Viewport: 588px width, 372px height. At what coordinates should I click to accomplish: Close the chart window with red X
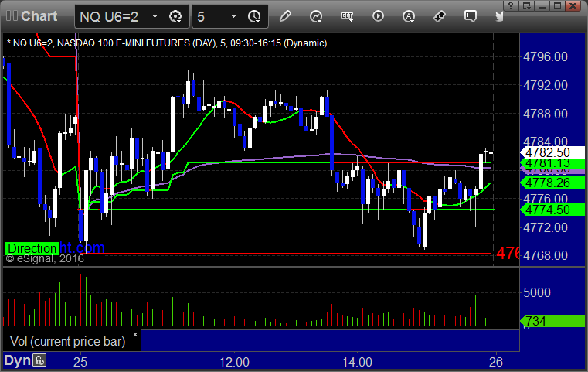pos(573,5)
